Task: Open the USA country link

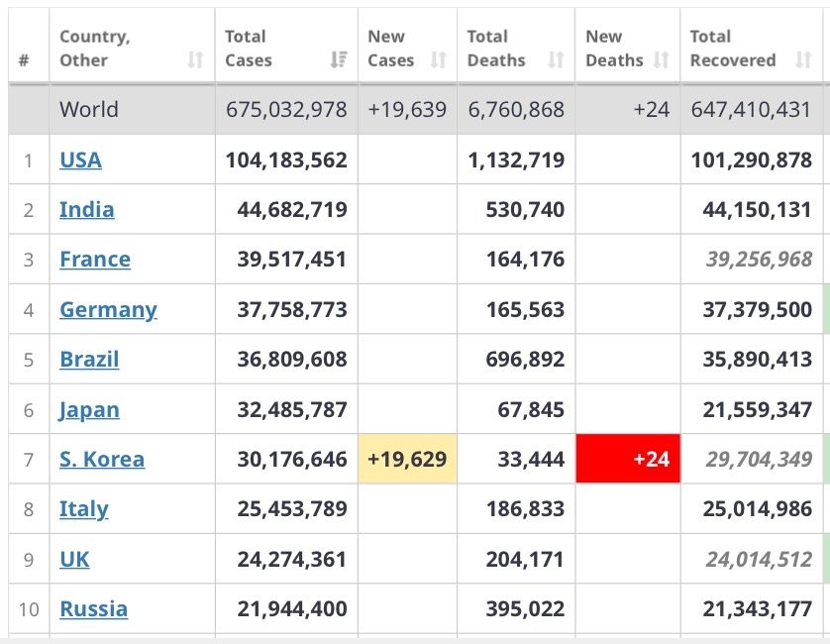Action: point(80,160)
